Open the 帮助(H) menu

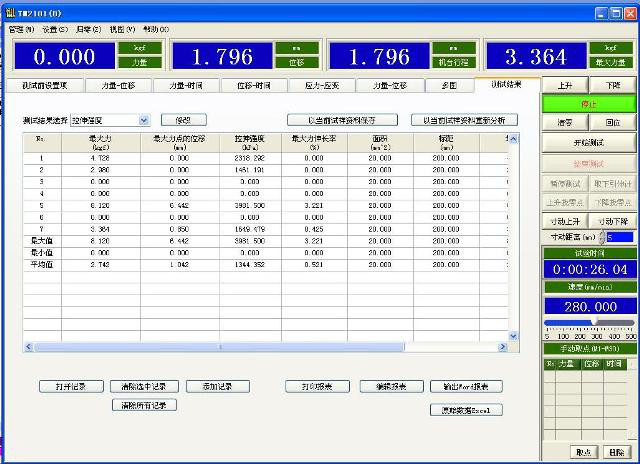[x=156, y=29]
